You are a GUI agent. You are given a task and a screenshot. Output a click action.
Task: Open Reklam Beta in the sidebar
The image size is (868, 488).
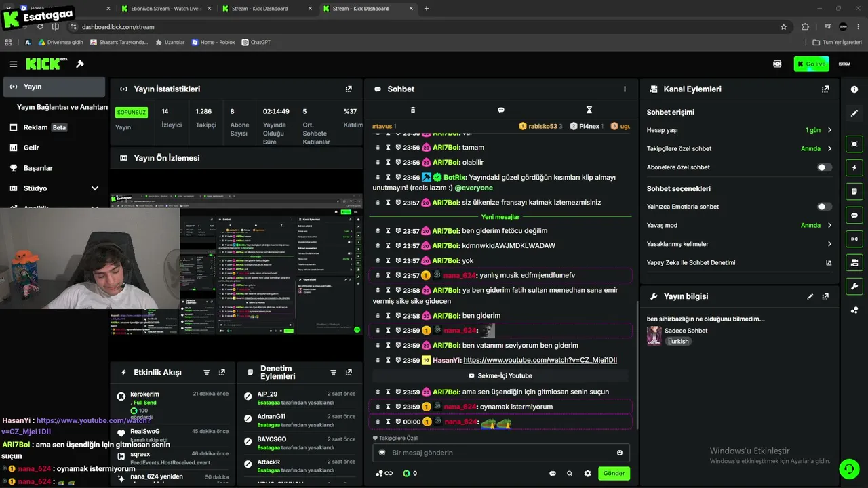tap(54, 127)
